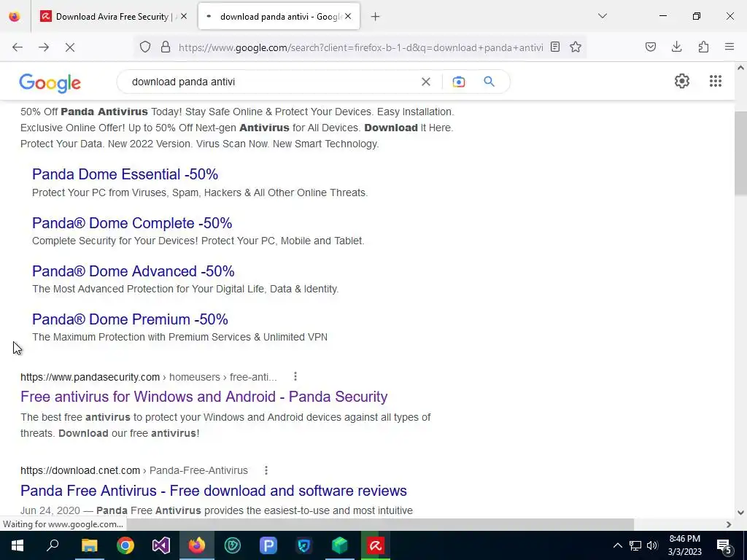Click the download.cnet.com result URL text
This screenshot has width=747, height=560.
click(x=134, y=470)
